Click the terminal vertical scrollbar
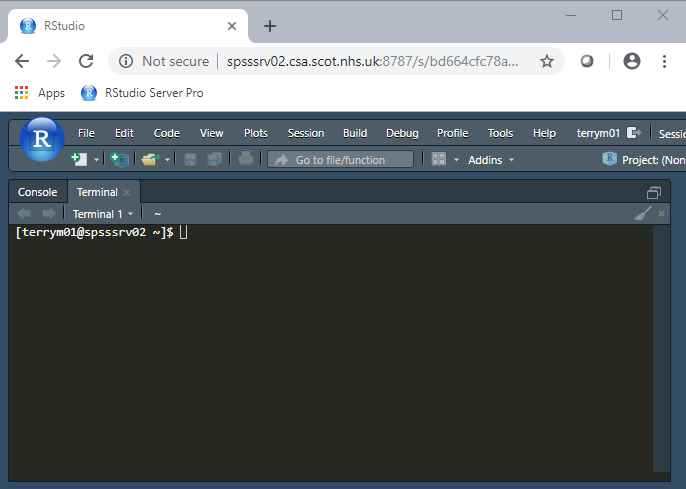This screenshot has width=686, height=489. (661, 348)
